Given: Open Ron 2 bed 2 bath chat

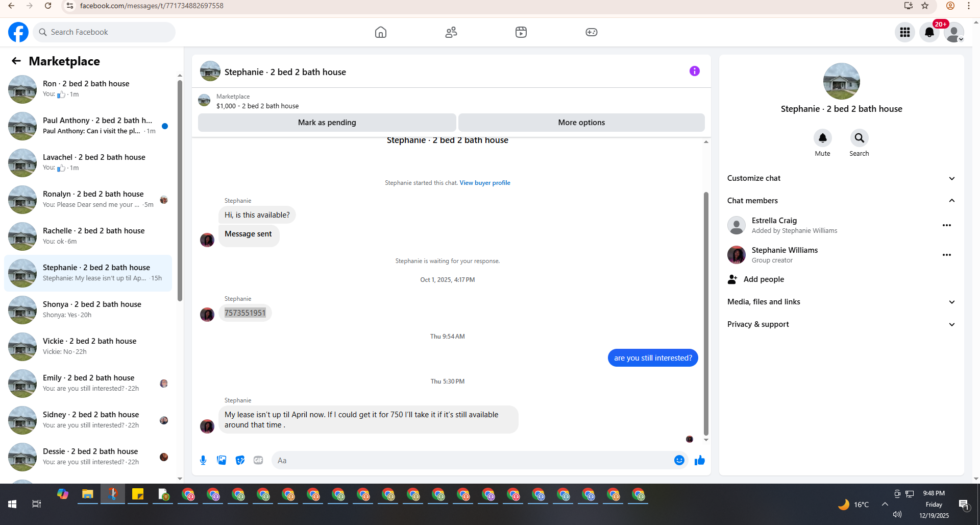Looking at the screenshot, I should coord(88,89).
